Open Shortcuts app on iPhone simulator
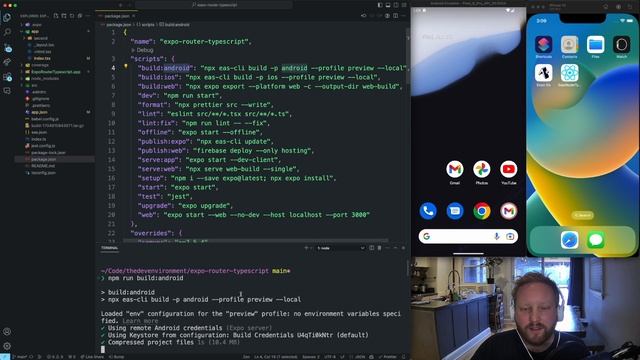 tap(544, 44)
